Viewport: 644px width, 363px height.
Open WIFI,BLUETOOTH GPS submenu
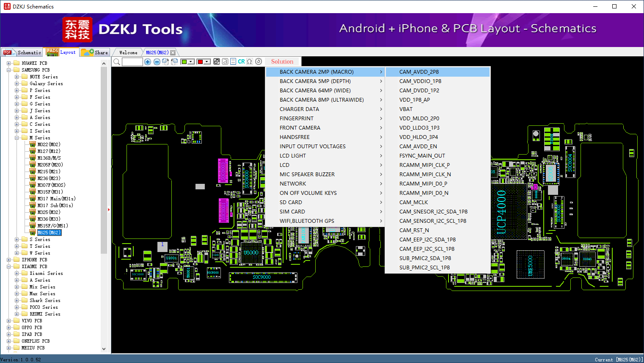pos(325,221)
